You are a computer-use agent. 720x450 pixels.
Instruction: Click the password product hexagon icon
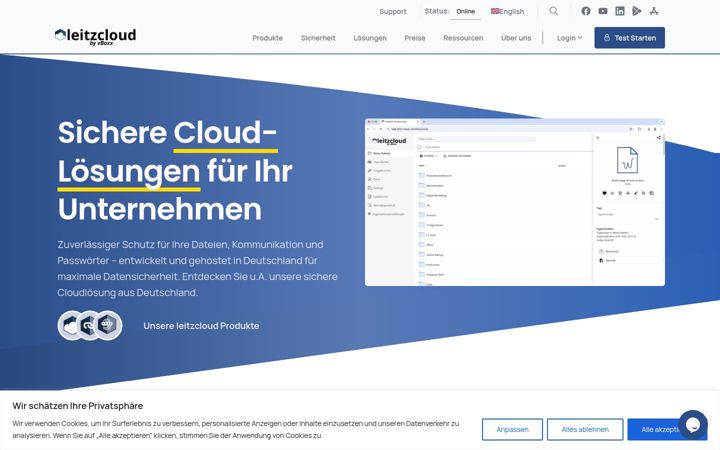tap(108, 325)
